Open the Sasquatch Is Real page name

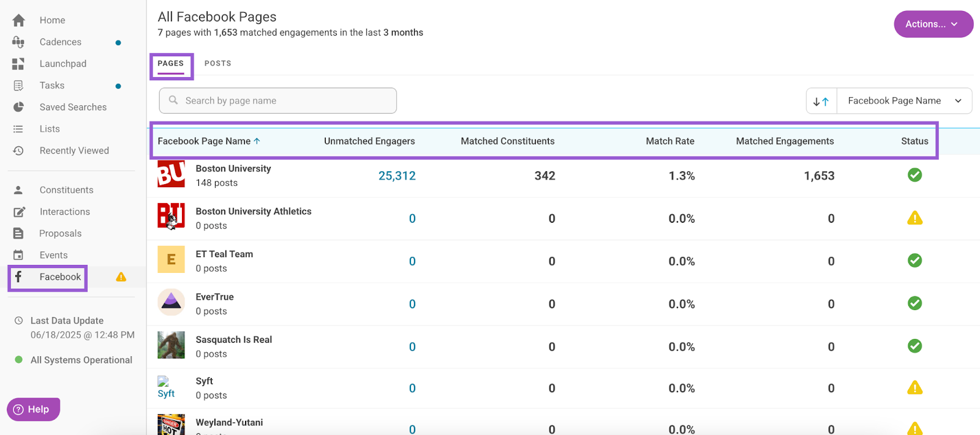234,340
